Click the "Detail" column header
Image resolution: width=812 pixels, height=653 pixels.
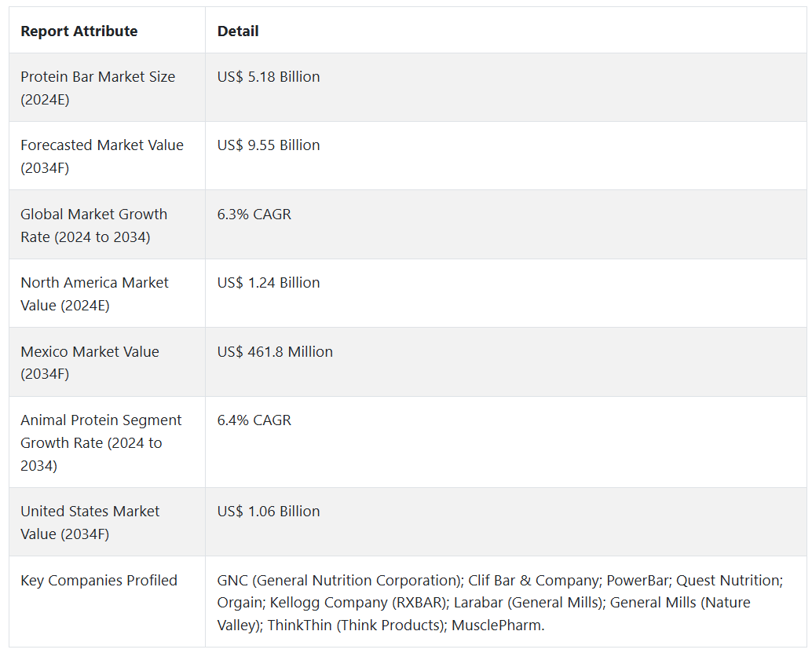[238, 31]
